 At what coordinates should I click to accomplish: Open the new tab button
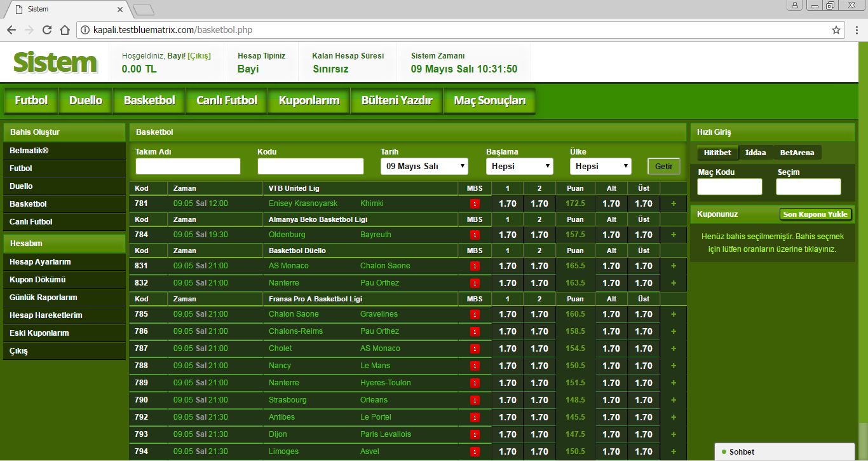coord(144,10)
